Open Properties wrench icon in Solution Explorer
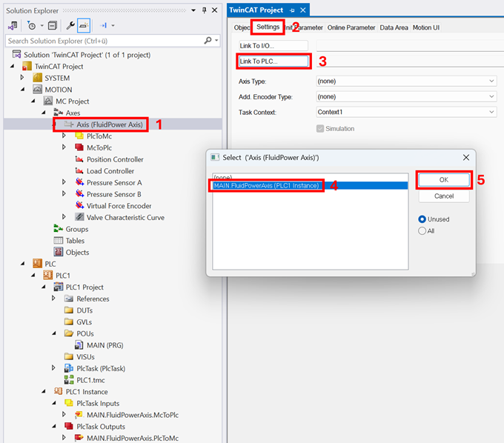504x443 pixels. click(x=70, y=25)
